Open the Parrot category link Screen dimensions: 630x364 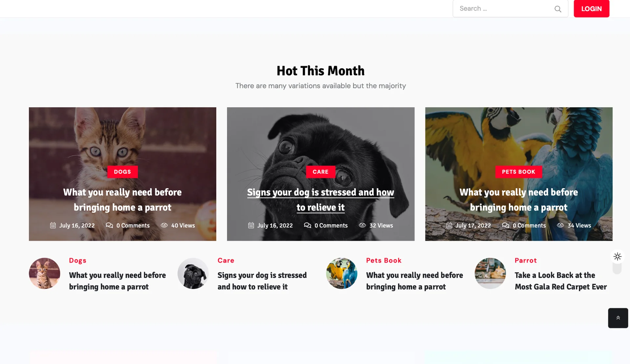tap(526, 260)
